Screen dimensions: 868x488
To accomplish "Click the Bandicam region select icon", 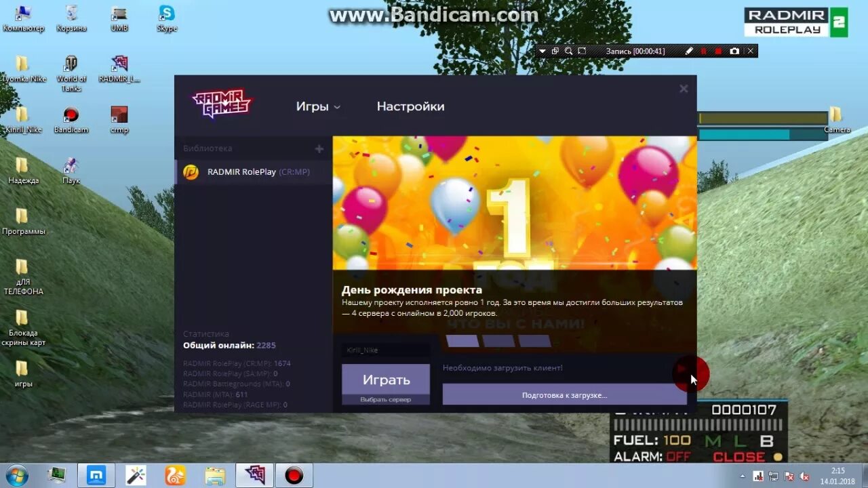I will 582,51.
